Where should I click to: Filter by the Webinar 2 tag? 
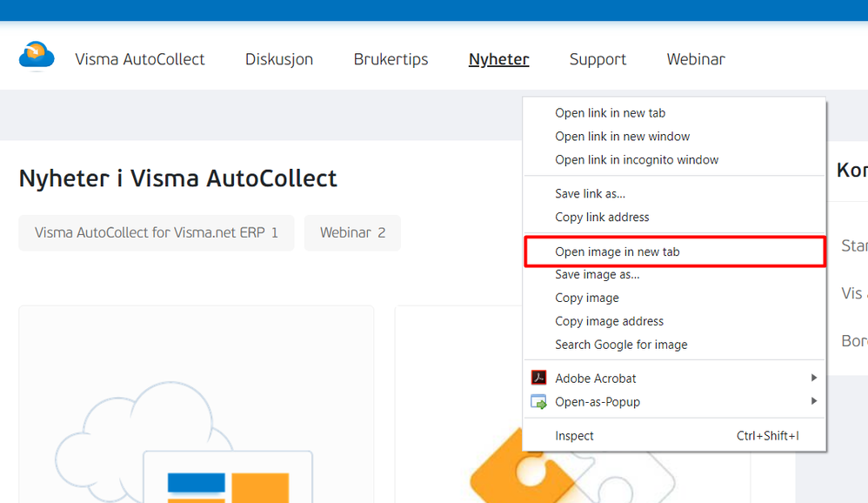click(x=352, y=232)
